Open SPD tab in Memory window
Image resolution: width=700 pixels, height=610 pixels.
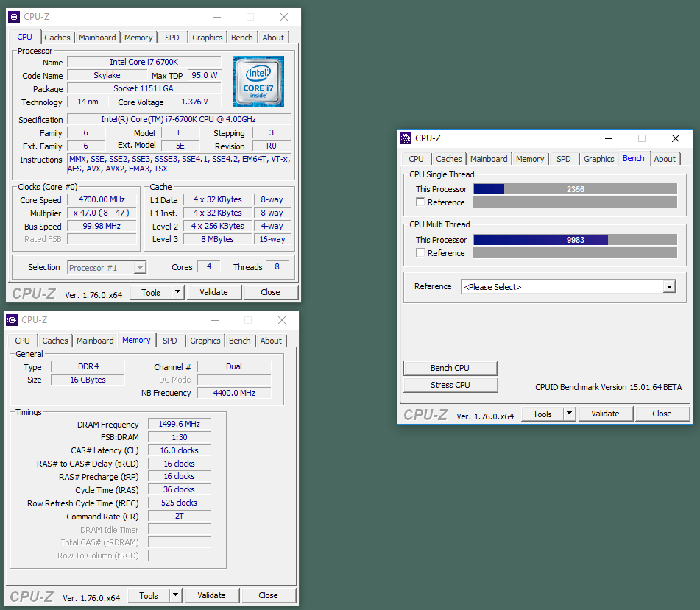pos(169,341)
